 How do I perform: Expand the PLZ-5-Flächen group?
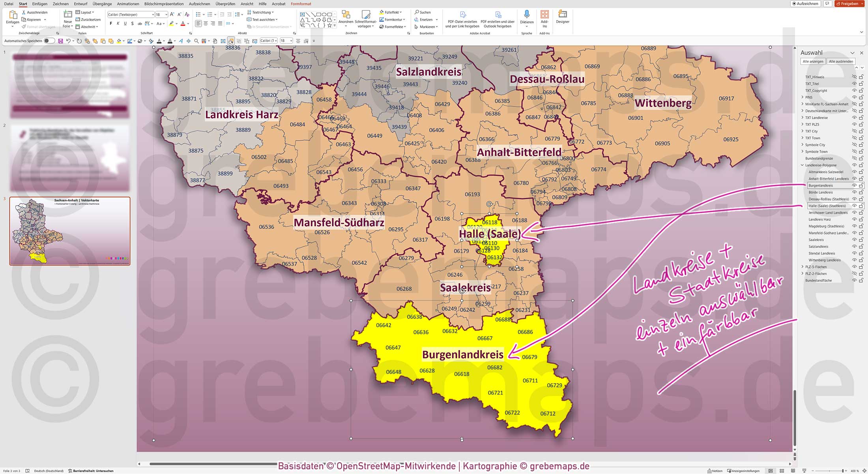tap(803, 267)
